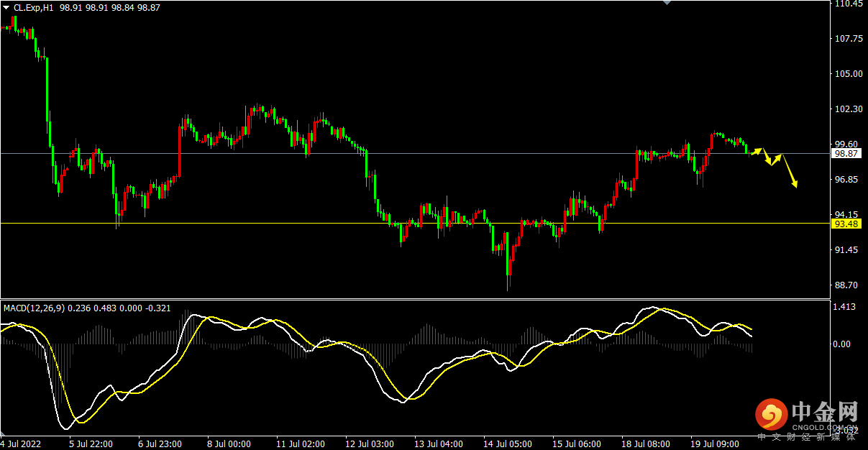The width and height of the screenshot is (868, 450).
Task: Click the 102.30 price axis label
Action: pos(849,109)
